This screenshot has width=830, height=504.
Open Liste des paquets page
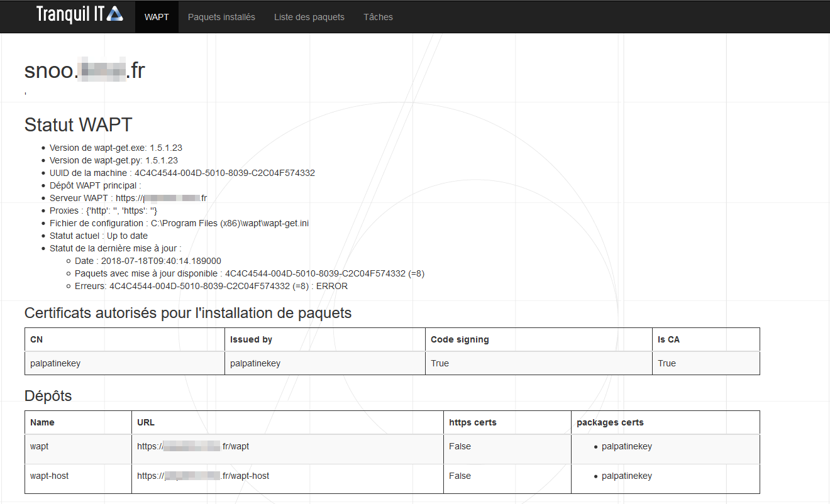point(309,17)
